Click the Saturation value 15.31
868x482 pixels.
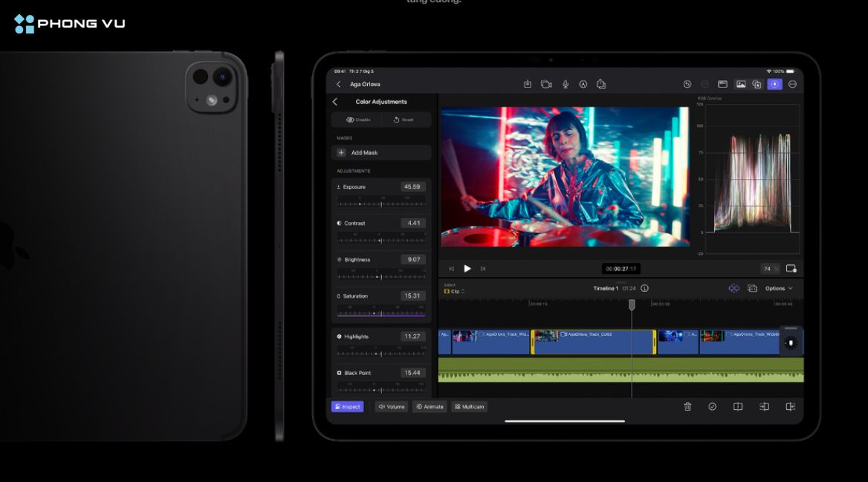pyautogui.click(x=412, y=296)
